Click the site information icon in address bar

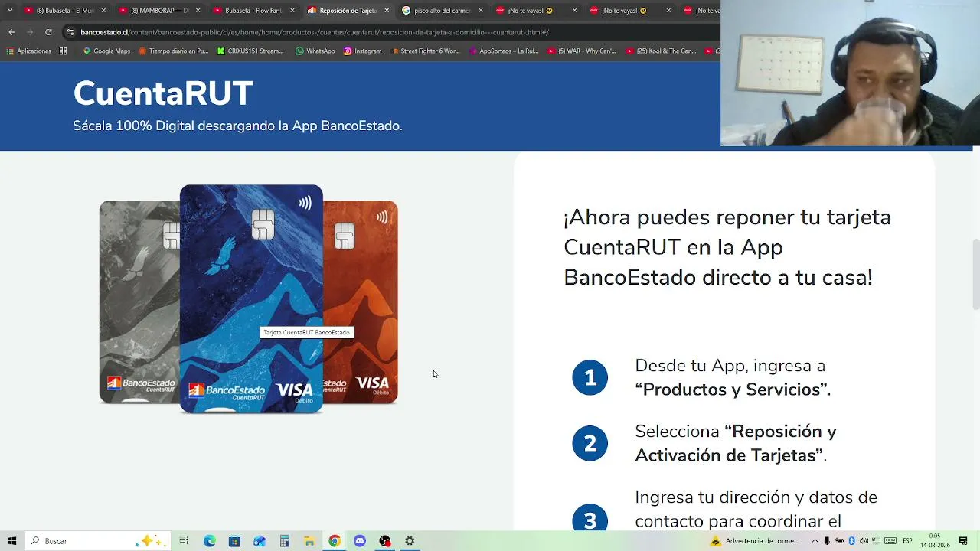[70, 32]
